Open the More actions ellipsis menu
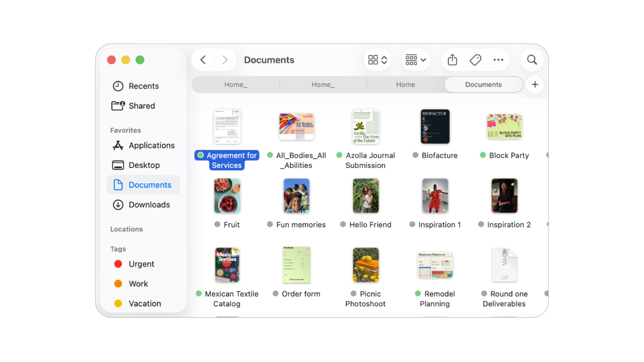This screenshot has height=362, width=644. pos(498,60)
